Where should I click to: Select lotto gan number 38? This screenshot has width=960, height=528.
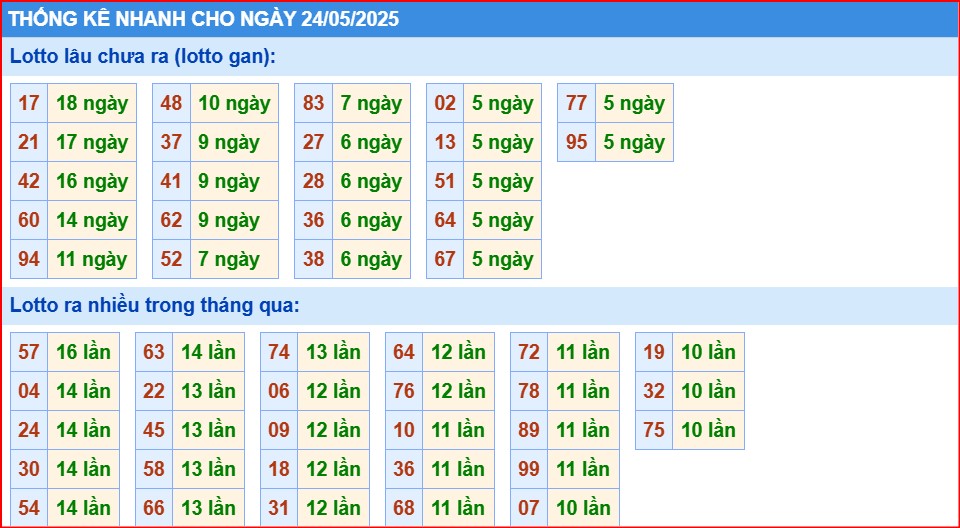pyautogui.click(x=313, y=259)
